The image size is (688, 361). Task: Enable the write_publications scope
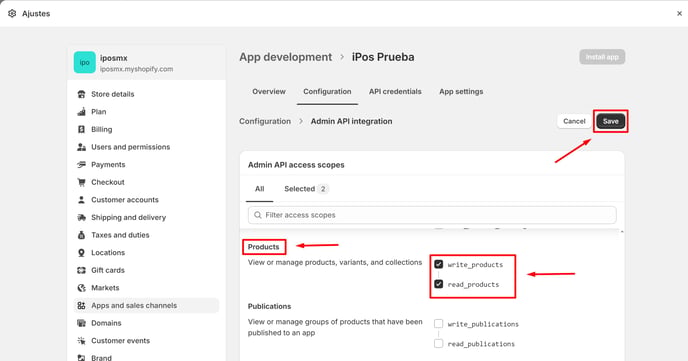tap(438, 324)
